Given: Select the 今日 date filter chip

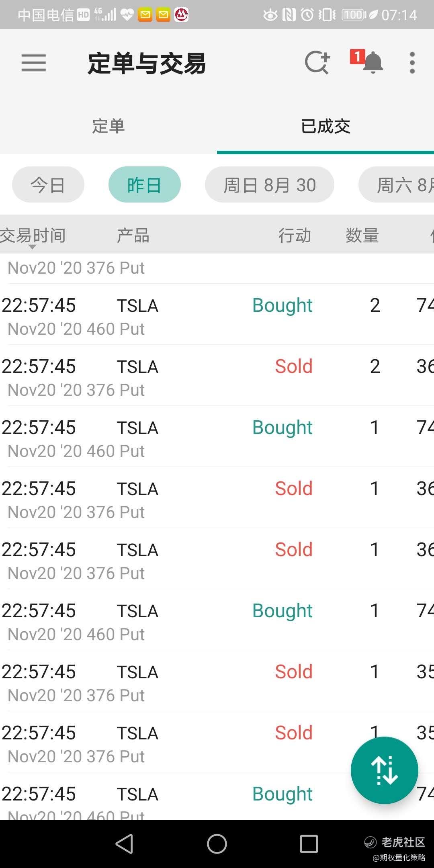Looking at the screenshot, I should coord(48,185).
